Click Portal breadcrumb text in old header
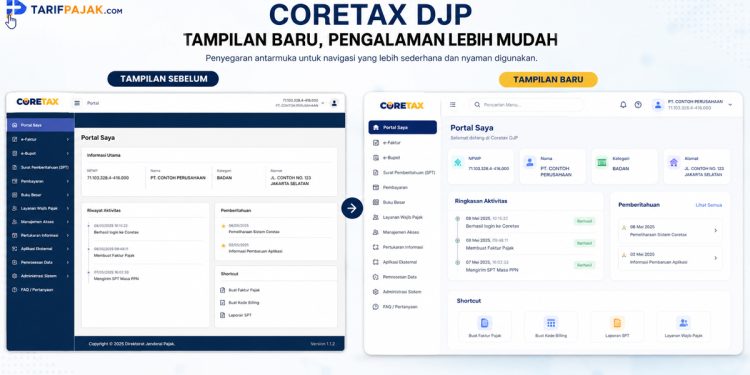Viewport: 750px width, 375px height. (x=93, y=103)
